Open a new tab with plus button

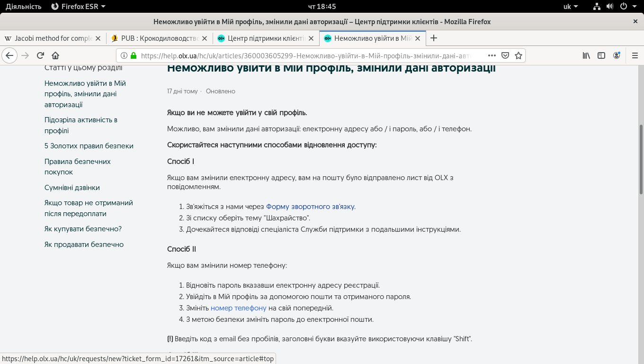tap(433, 38)
